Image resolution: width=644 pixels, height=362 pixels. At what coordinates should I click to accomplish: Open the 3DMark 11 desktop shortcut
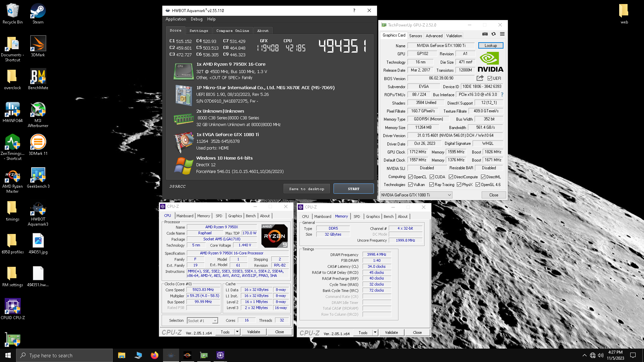pyautogui.click(x=38, y=145)
